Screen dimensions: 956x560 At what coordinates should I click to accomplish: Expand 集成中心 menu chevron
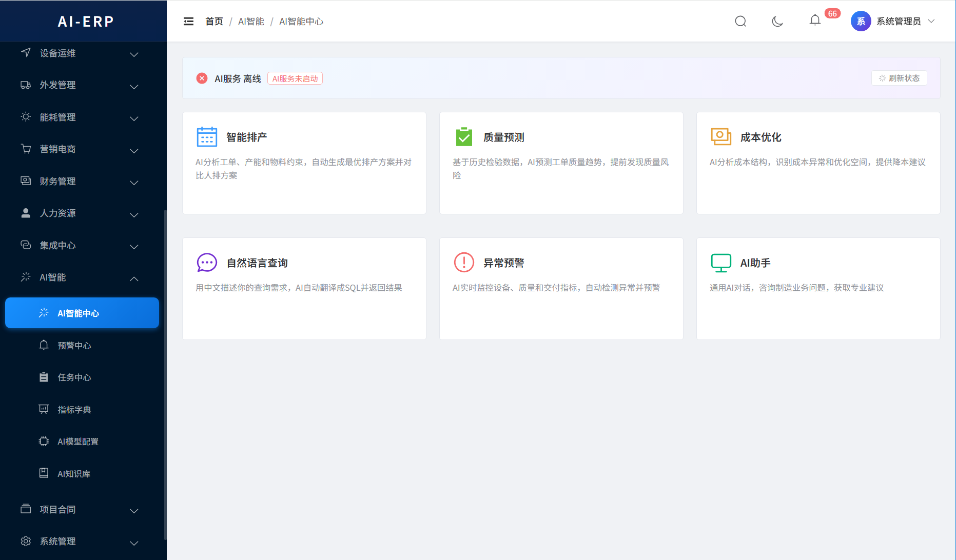pos(134,247)
